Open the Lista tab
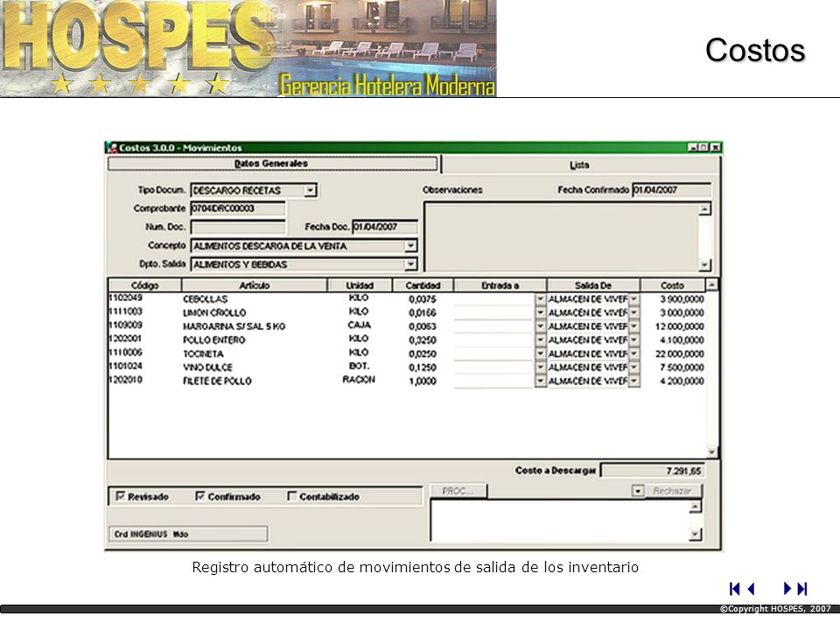This screenshot has height=630, width=840. (579, 165)
